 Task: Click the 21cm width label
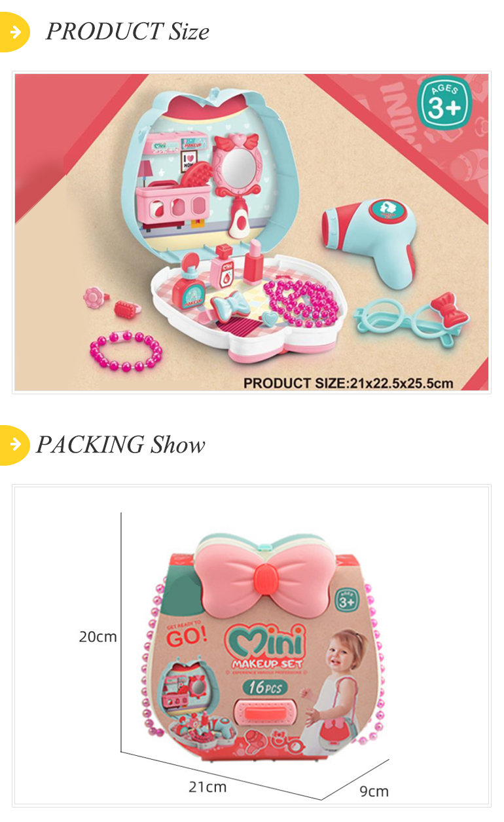pyautogui.click(x=207, y=787)
